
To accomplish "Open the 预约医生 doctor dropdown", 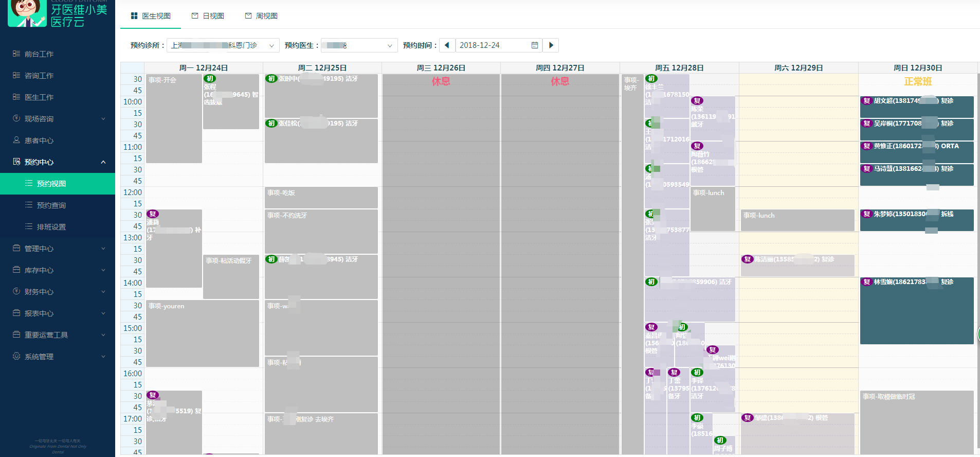I will coord(359,45).
